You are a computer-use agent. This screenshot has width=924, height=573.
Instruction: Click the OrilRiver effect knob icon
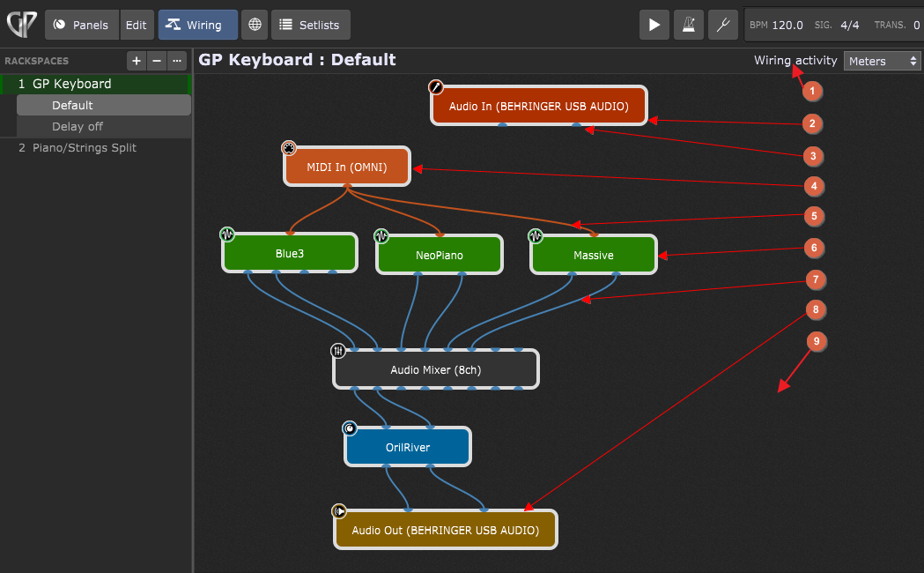coord(350,428)
